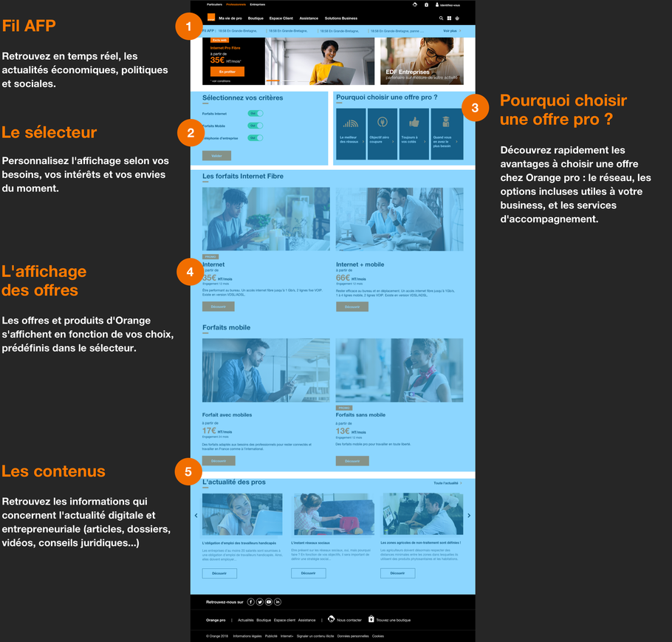The width and height of the screenshot is (672, 642).
Task: Switch to the Entreprises top tab
Action: point(258,4)
